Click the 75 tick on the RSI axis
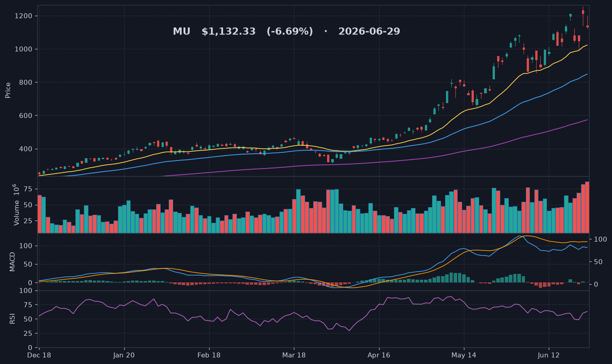 28,305
